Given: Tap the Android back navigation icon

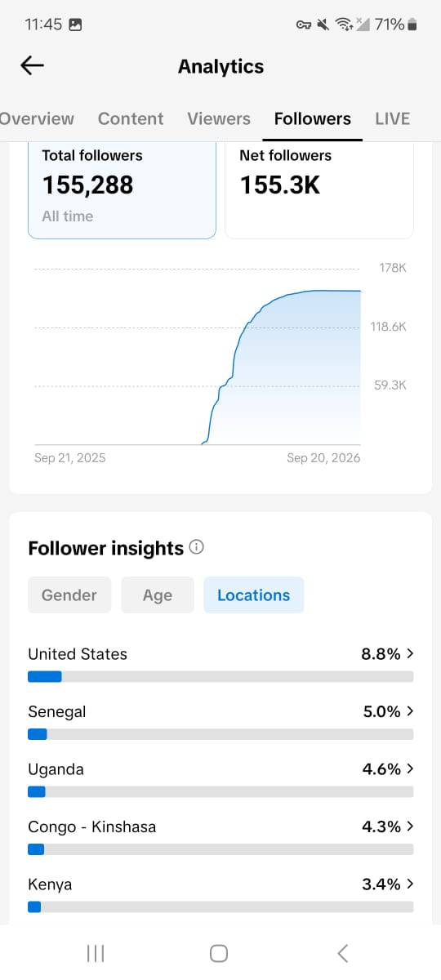Looking at the screenshot, I should coord(343,952).
